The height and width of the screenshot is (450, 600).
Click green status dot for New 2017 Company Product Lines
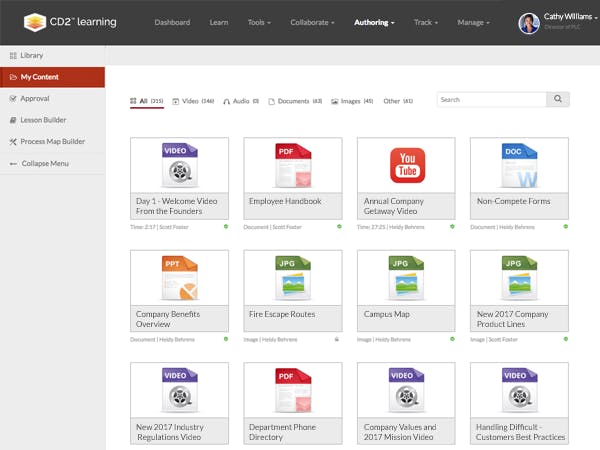pyautogui.click(x=566, y=339)
